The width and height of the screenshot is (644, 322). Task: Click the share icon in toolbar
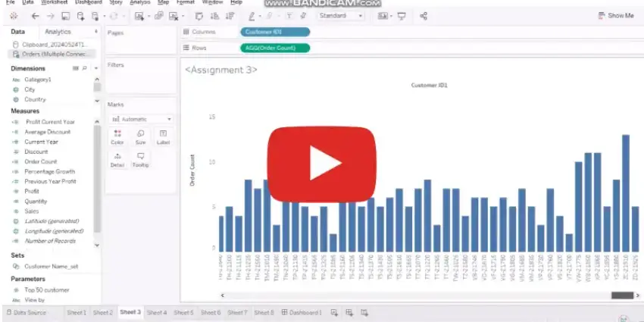pos(424,16)
